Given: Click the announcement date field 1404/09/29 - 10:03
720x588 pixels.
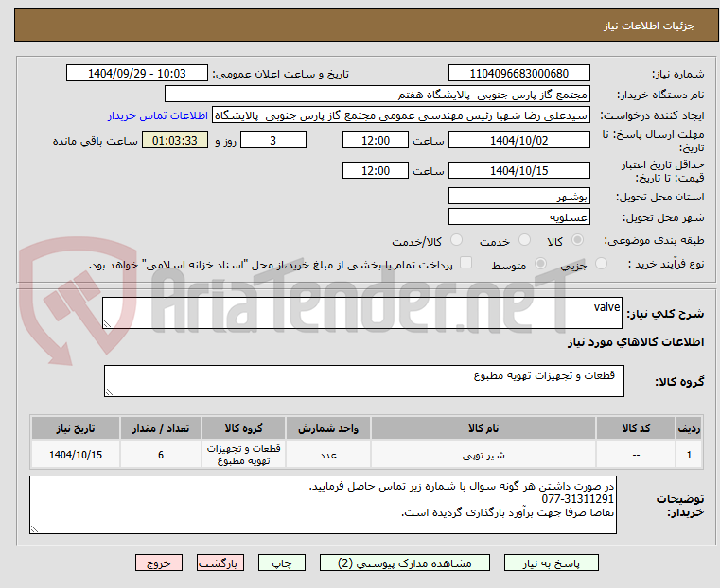Looking at the screenshot, I should [137, 74].
